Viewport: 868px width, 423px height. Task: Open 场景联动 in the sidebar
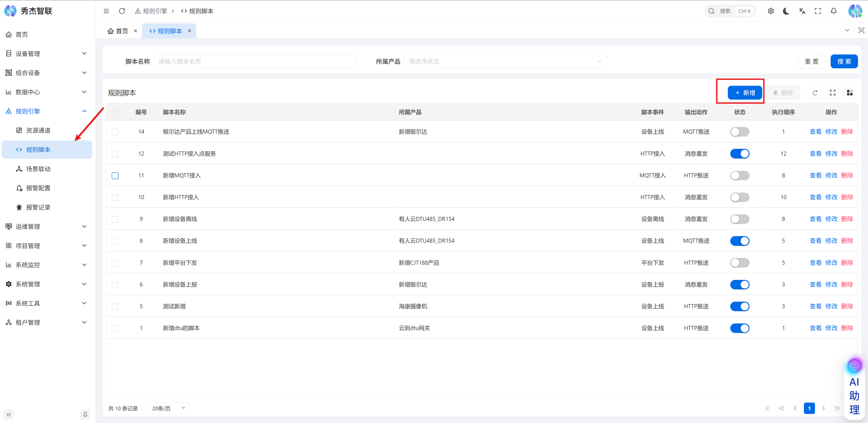38,169
